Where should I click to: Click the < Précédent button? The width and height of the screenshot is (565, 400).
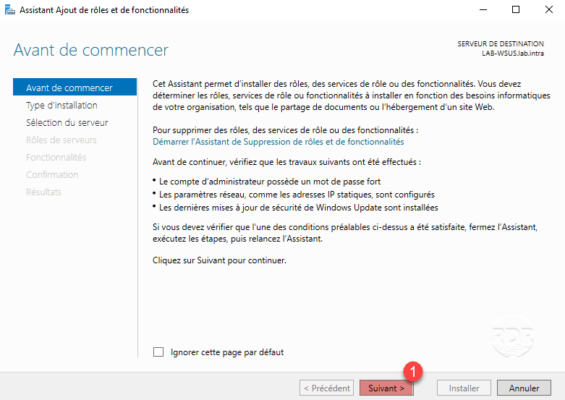(326, 388)
